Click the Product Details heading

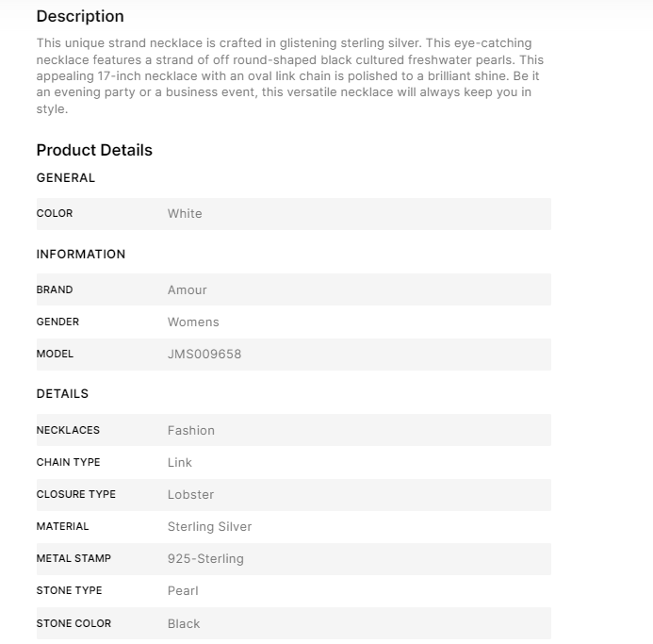(94, 150)
